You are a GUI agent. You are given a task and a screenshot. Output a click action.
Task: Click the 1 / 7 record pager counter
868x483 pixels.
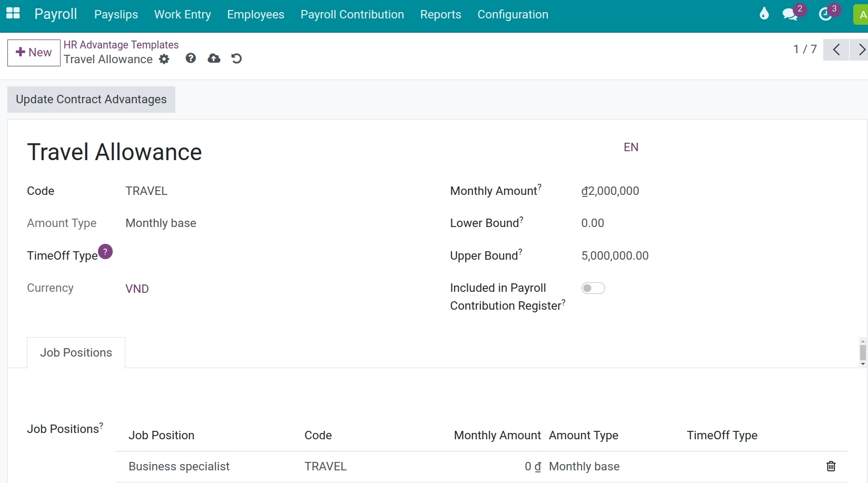pyautogui.click(x=805, y=50)
